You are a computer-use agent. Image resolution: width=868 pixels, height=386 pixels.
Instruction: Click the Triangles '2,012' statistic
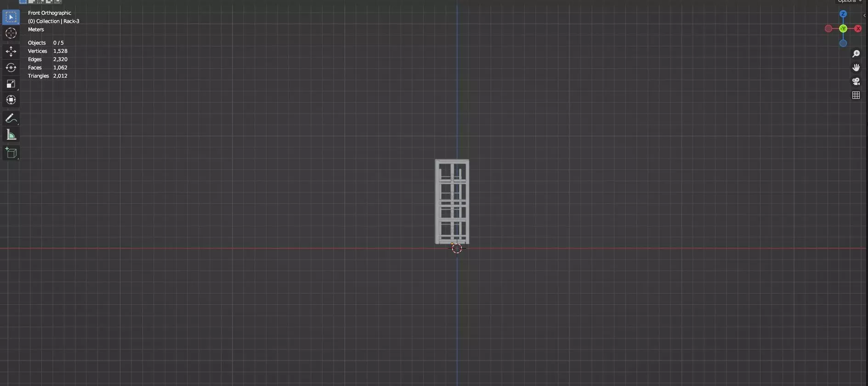point(60,76)
